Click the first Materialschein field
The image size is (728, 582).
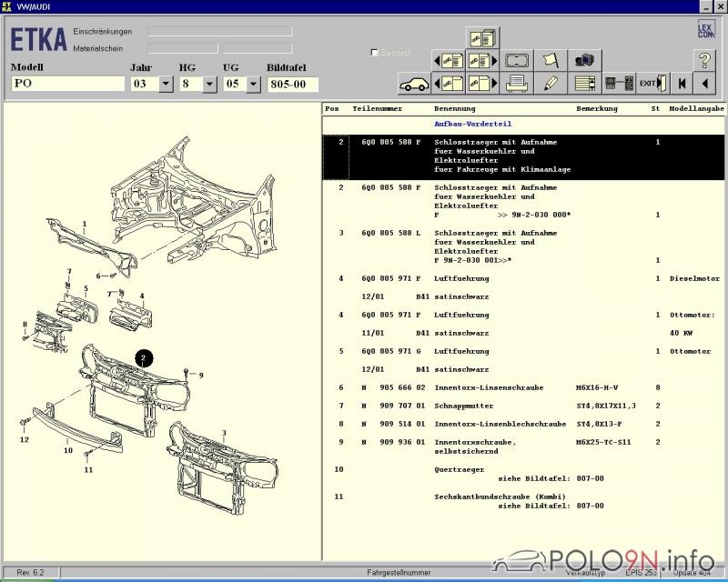coord(183,48)
